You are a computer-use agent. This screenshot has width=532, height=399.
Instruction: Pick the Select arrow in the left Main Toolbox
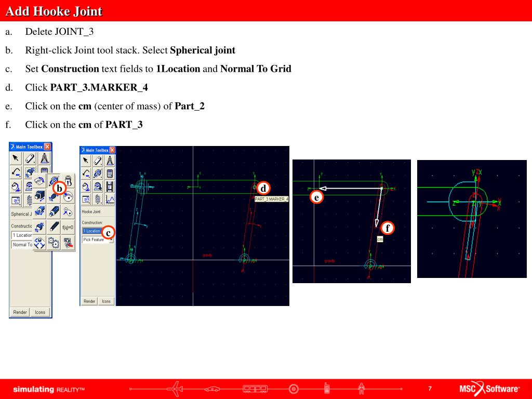[x=16, y=158]
